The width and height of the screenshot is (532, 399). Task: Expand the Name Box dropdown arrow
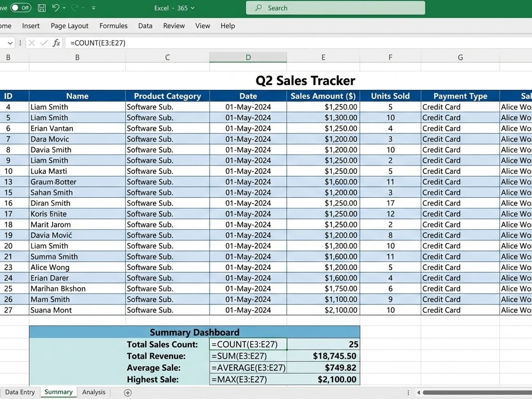(10, 43)
